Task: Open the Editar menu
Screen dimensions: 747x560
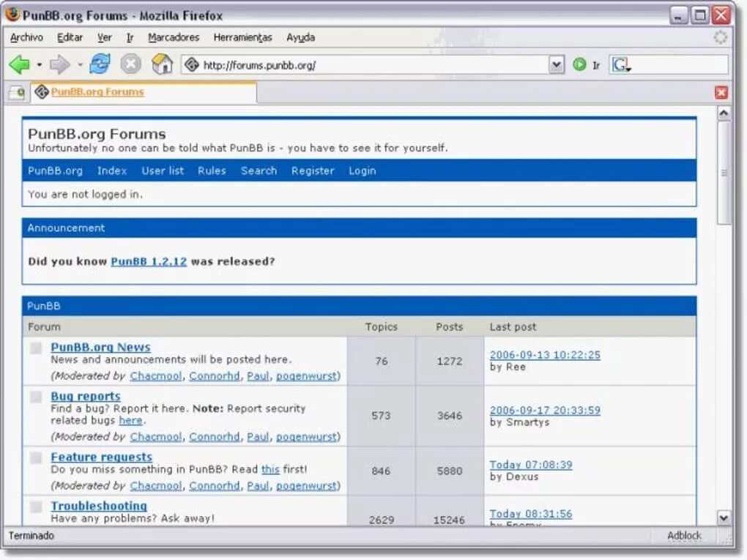Action: click(x=70, y=37)
